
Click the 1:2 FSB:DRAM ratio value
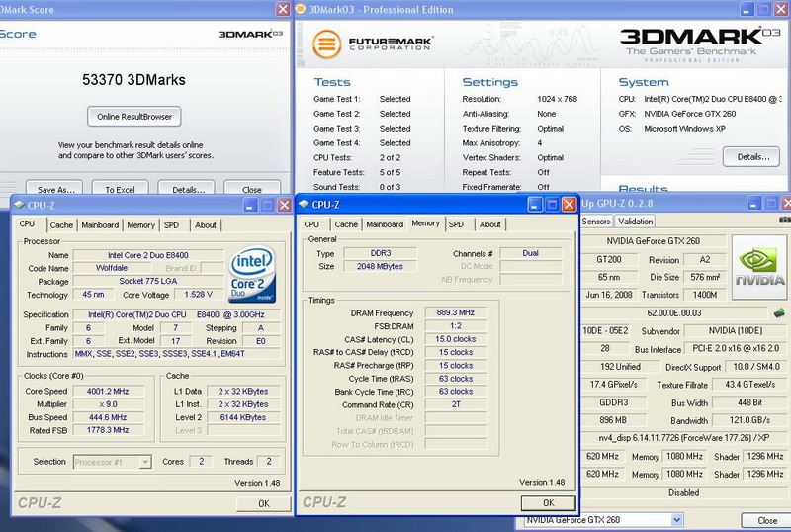(456, 326)
